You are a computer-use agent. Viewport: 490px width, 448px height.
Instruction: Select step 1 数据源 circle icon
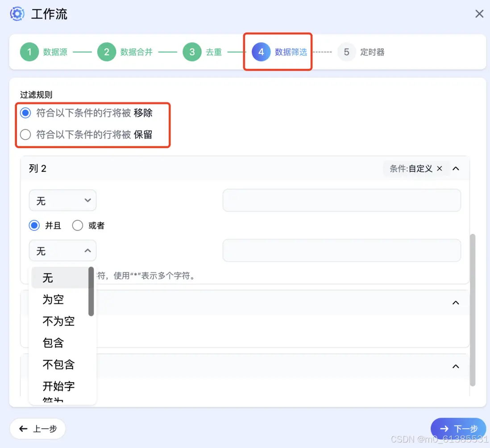pyautogui.click(x=29, y=52)
